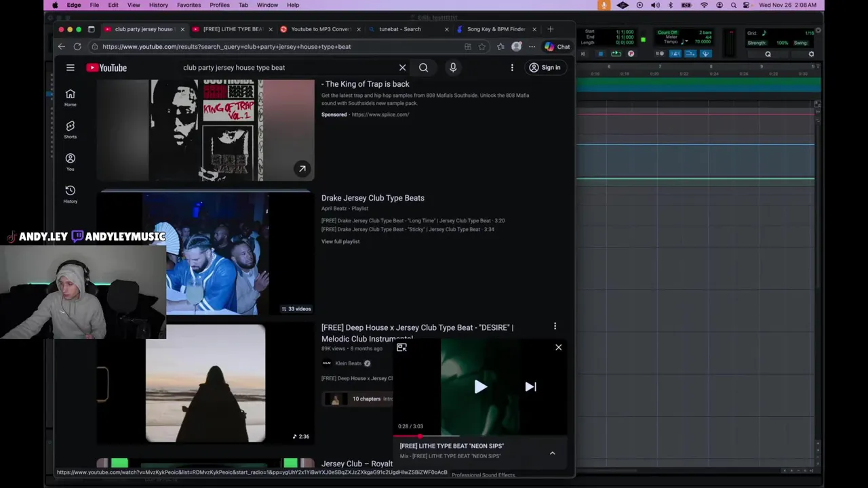The width and height of the screenshot is (868, 488).
Task: Go to YouTube home via logo
Action: [106, 68]
